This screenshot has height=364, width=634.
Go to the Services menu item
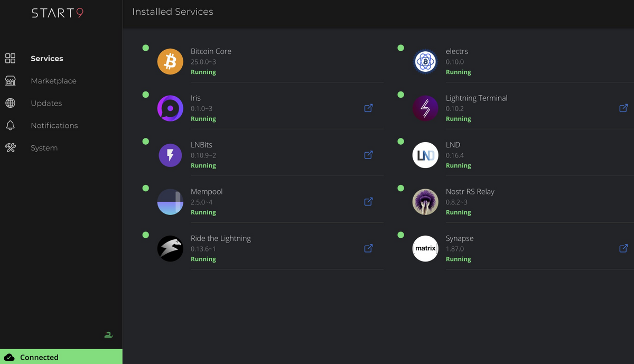tap(46, 59)
